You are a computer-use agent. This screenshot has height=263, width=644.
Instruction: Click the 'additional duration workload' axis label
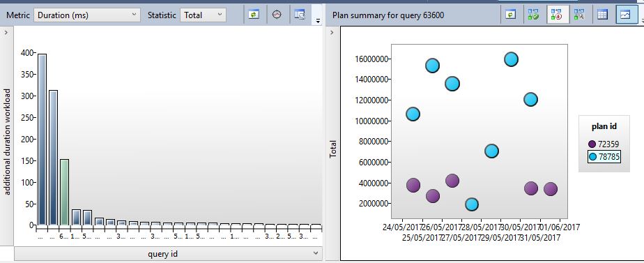coord(7,141)
